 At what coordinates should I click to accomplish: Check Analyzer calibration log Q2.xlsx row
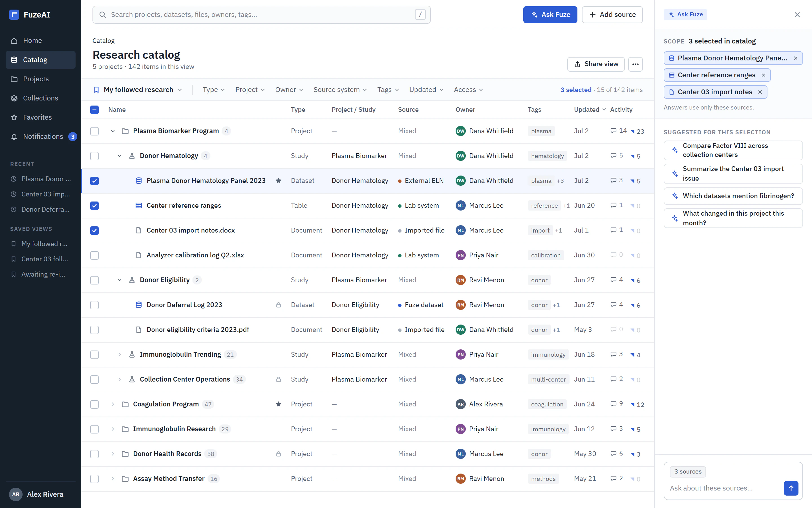point(94,255)
